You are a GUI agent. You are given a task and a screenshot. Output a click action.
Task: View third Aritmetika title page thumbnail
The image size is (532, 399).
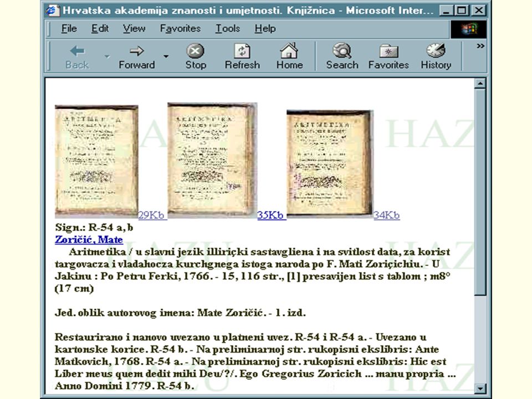[x=330, y=163]
